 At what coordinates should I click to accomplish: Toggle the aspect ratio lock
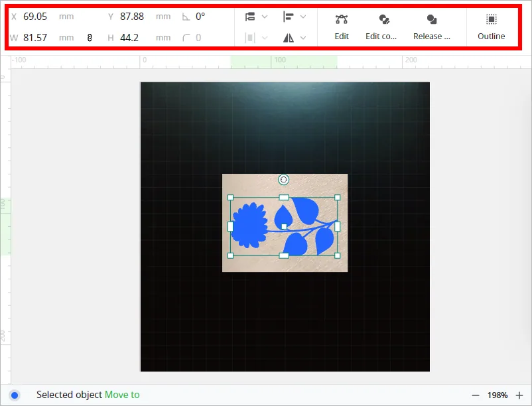point(90,38)
